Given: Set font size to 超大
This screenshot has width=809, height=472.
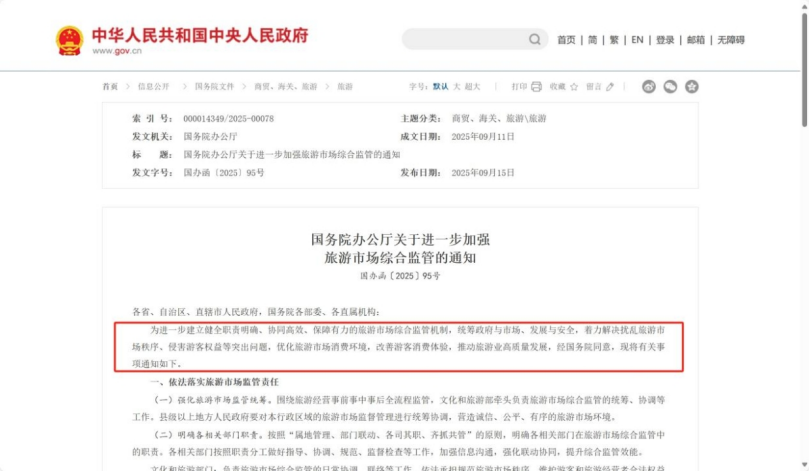Looking at the screenshot, I should click(x=473, y=87).
